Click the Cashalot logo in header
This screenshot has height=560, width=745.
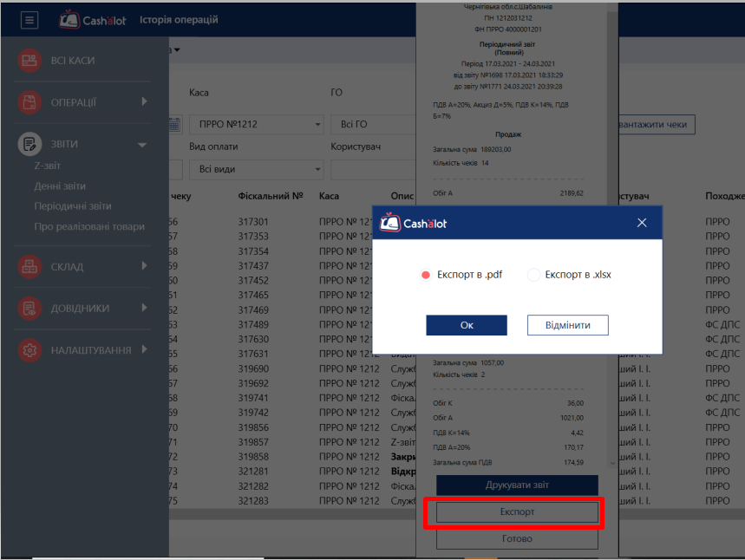pos(93,20)
